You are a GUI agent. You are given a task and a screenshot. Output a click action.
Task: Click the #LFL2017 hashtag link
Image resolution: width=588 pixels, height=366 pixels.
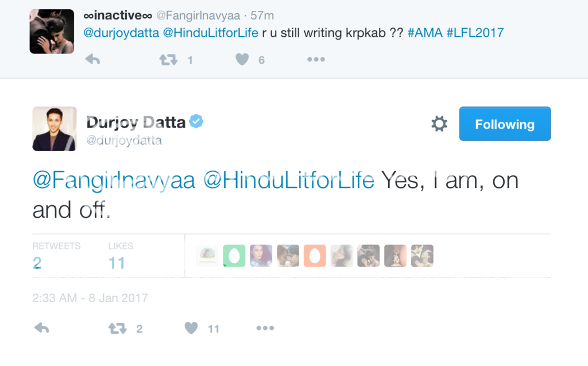pyautogui.click(x=475, y=33)
